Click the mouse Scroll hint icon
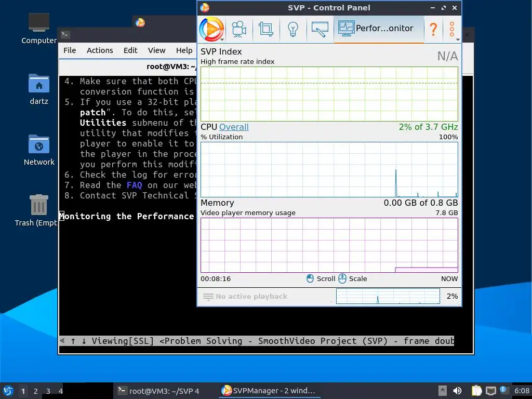Viewport: 532px width, 399px height. (x=310, y=278)
